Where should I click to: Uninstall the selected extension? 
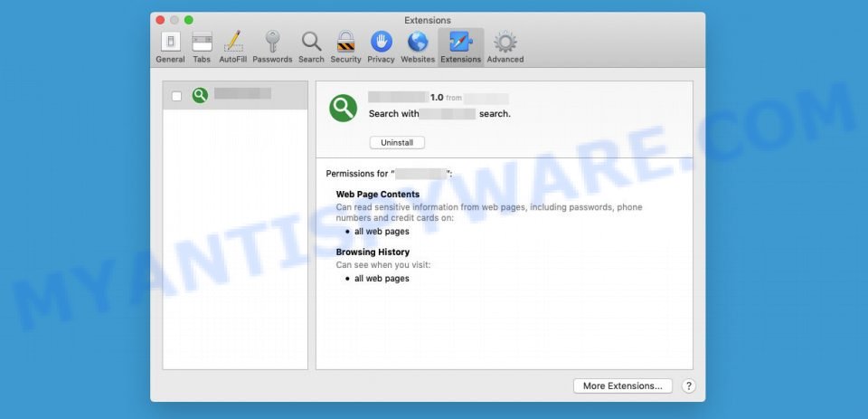pyautogui.click(x=397, y=142)
